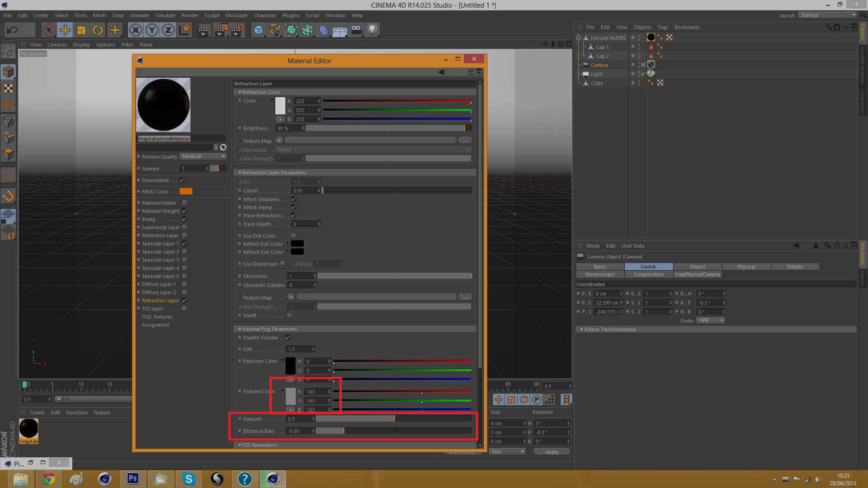The image size is (868, 488).
Task: Switch to the Physical camera tab
Action: [x=746, y=267]
